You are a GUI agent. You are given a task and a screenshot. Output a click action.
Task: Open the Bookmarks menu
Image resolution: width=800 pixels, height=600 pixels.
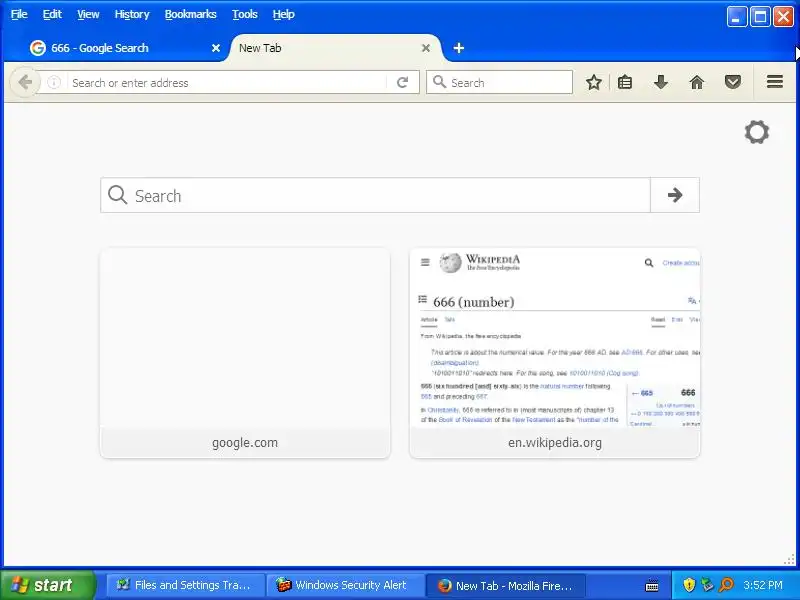point(190,14)
